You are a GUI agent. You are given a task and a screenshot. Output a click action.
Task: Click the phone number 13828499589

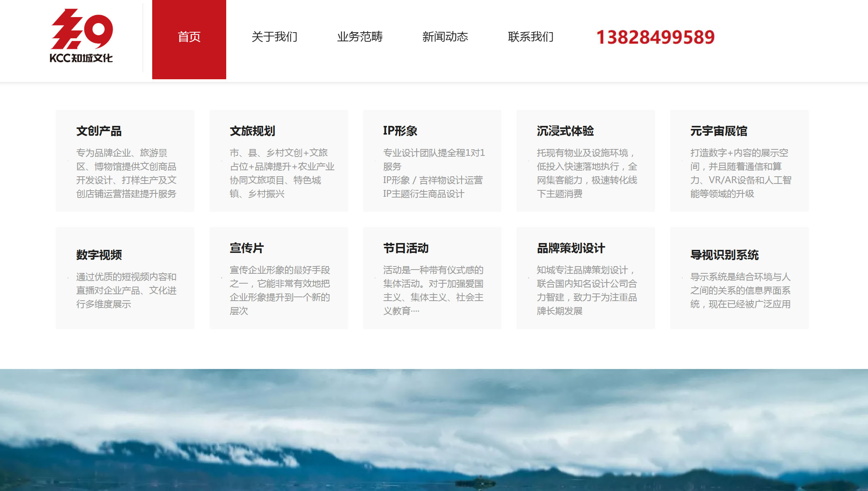coord(655,37)
